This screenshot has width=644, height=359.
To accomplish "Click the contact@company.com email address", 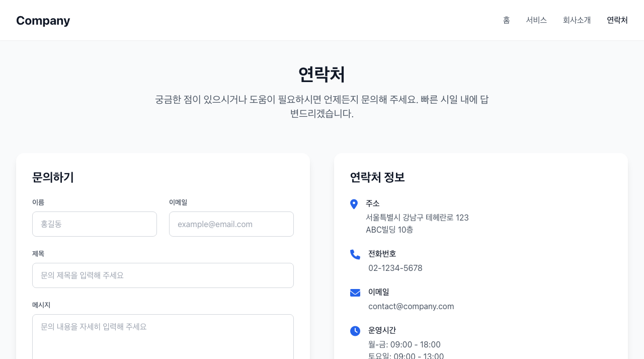I will tap(411, 306).
